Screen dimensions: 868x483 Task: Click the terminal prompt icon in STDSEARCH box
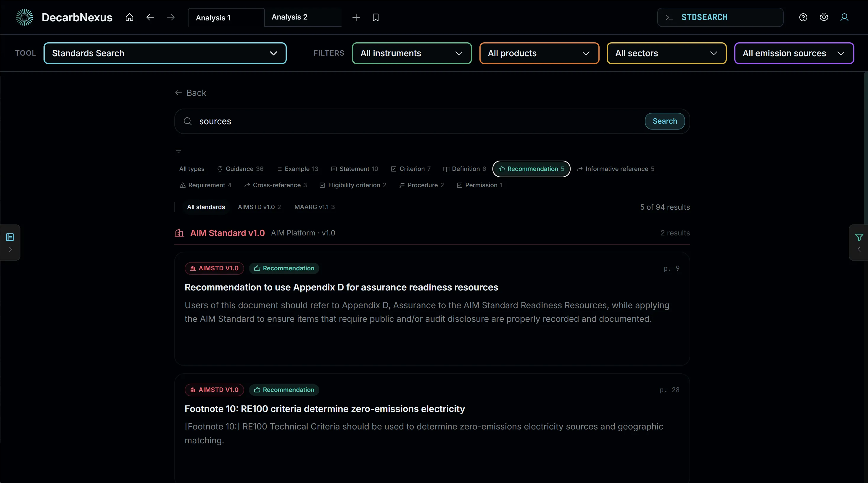[x=669, y=17]
